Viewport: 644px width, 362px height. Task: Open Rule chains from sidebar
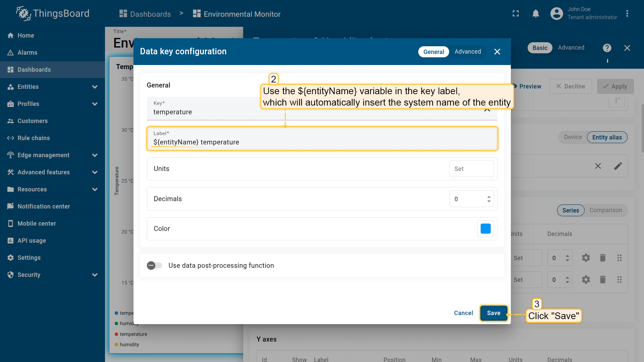pyautogui.click(x=34, y=138)
